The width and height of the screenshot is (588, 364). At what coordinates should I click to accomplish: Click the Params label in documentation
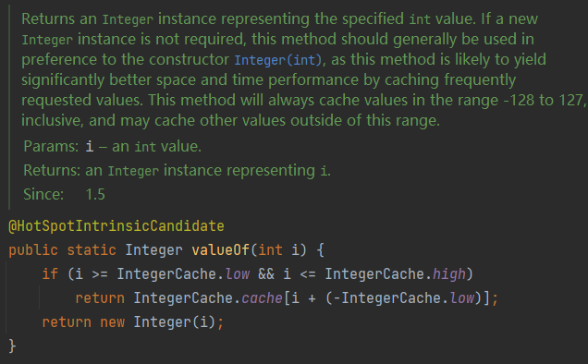click(51, 146)
